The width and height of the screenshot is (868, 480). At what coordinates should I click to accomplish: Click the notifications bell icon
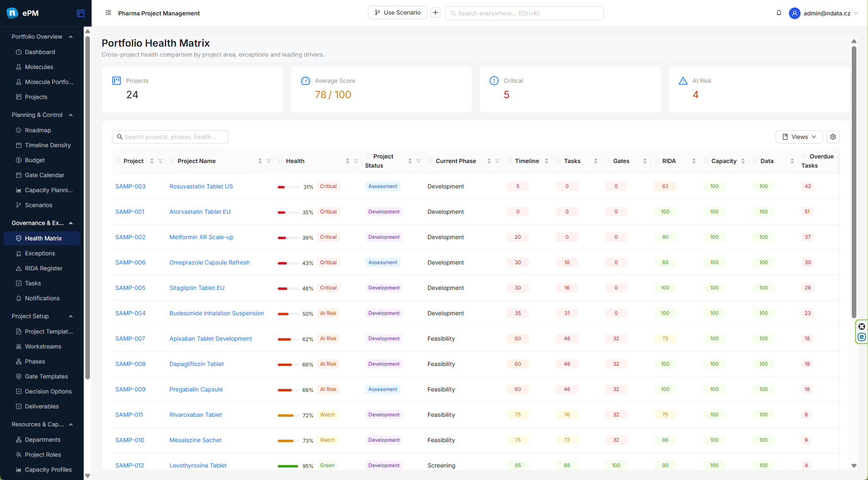click(779, 13)
